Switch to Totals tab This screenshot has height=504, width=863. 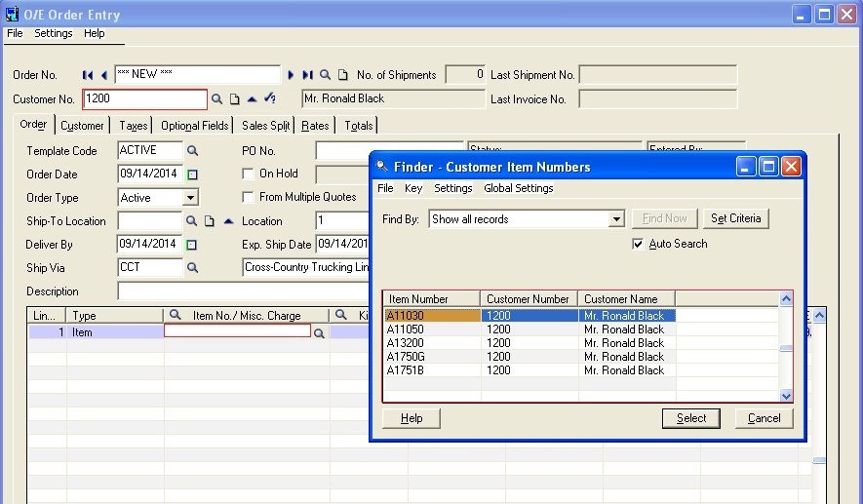pyautogui.click(x=358, y=126)
